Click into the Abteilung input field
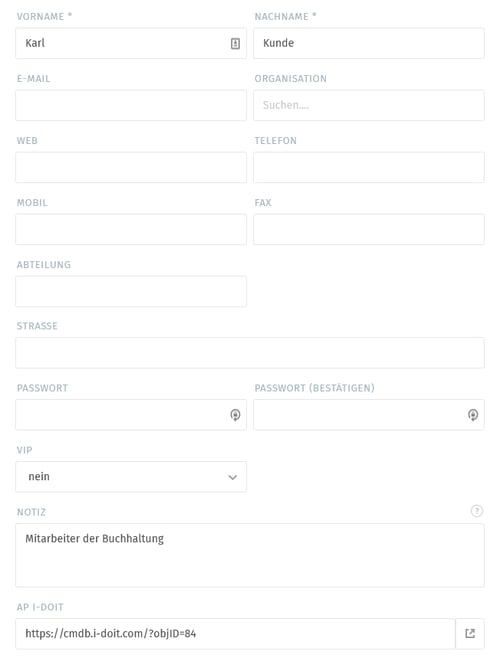The height and width of the screenshot is (658, 500). pos(131,291)
